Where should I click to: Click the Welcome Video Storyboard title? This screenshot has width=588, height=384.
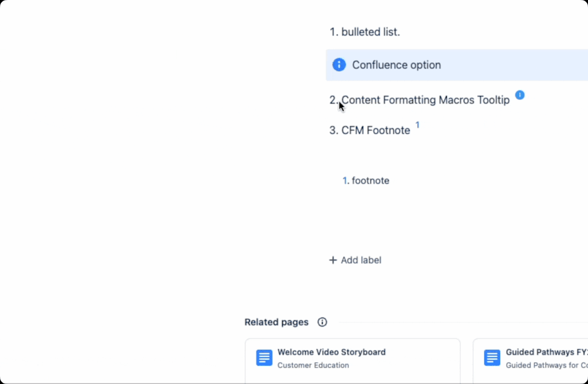tap(331, 352)
